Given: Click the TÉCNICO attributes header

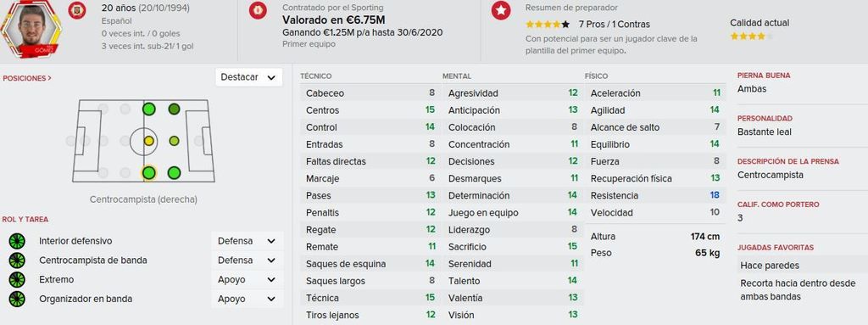Looking at the screenshot, I should click(316, 76).
